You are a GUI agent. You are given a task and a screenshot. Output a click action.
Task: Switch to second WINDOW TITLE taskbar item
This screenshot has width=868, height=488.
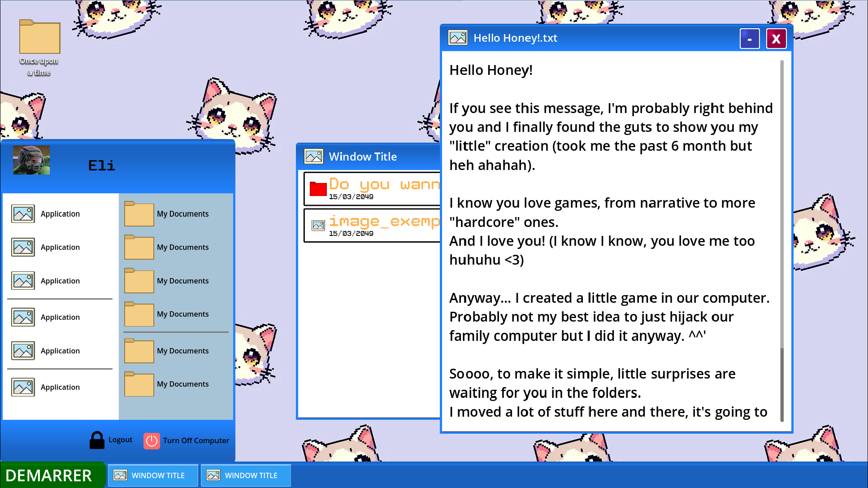pyautogui.click(x=246, y=475)
